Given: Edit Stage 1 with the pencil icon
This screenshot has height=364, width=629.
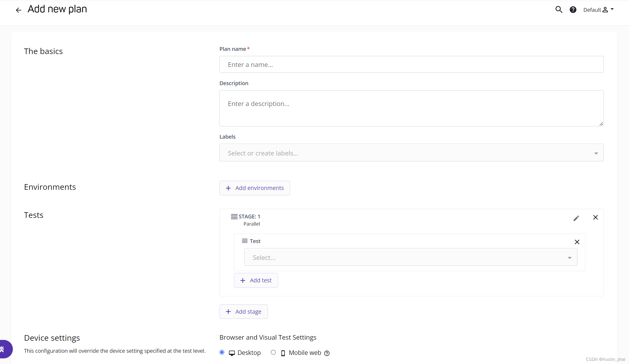Looking at the screenshot, I should [576, 218].
